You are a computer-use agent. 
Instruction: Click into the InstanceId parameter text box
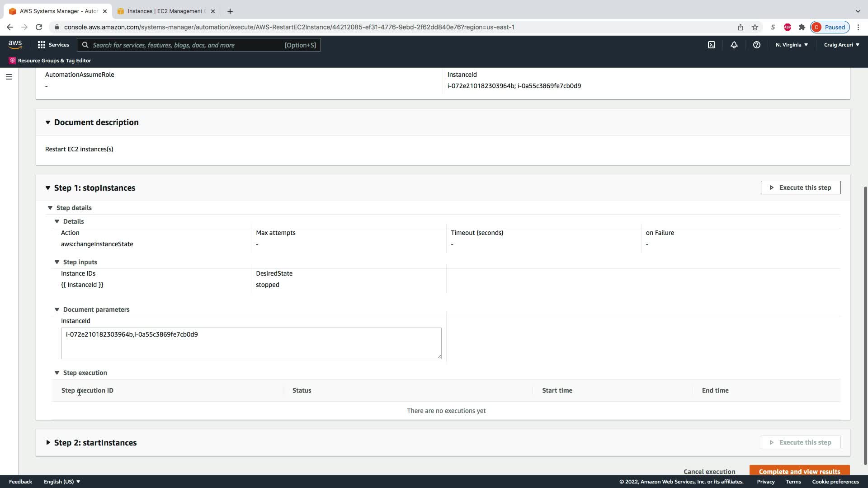(x=251, y=343)
